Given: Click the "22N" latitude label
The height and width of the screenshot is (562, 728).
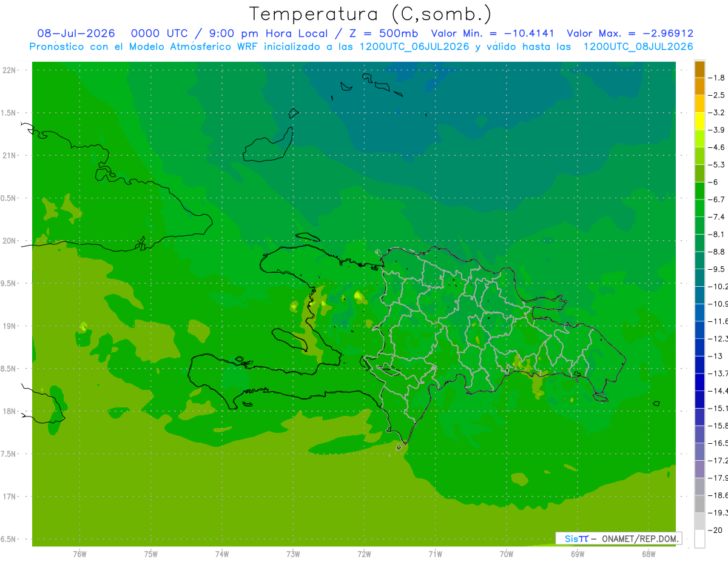Looking at the screenshot, I should (10, 70).
